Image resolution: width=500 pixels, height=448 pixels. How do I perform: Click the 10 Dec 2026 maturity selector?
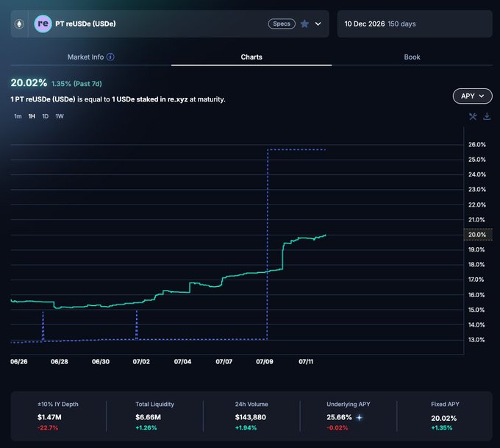pyautogui.click(x=415, y=24)
